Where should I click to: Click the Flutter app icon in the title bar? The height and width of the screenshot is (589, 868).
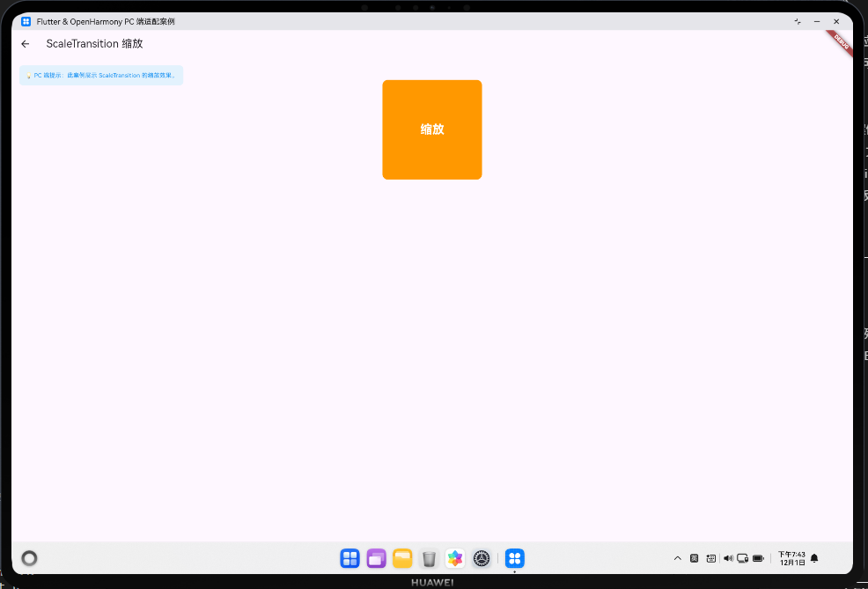[26, 22]
